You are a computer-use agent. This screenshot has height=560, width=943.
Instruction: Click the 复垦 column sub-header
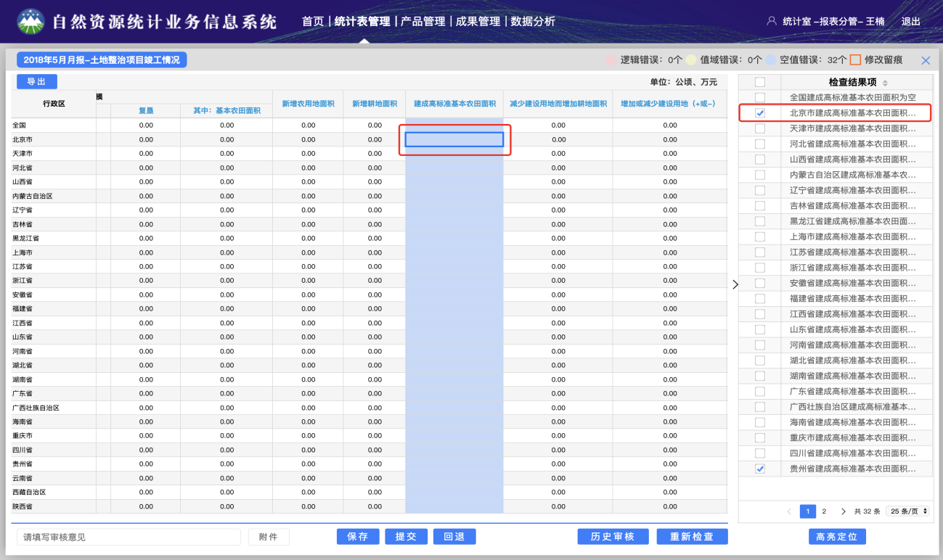146,111
